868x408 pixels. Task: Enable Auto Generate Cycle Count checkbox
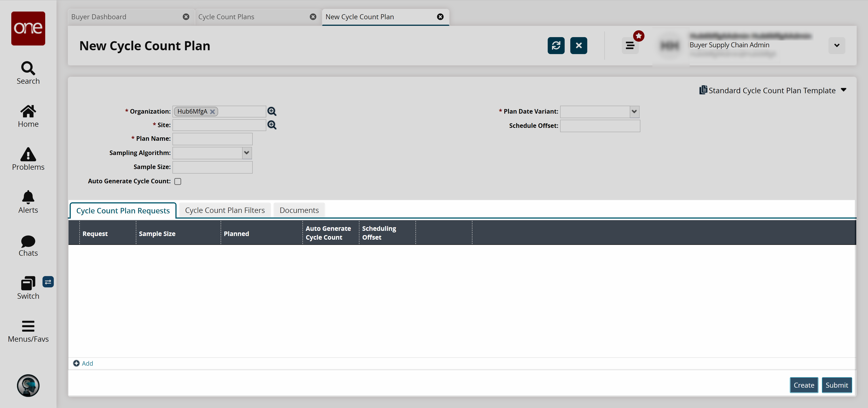178,181
